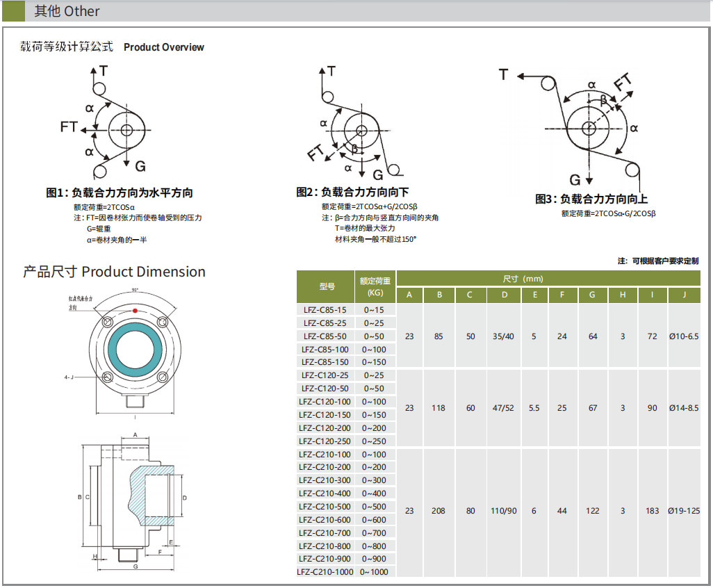Select the LFZ-C120-250 model cell
The width and height of the screenshot is (713, 588).
tap(325, 441)
